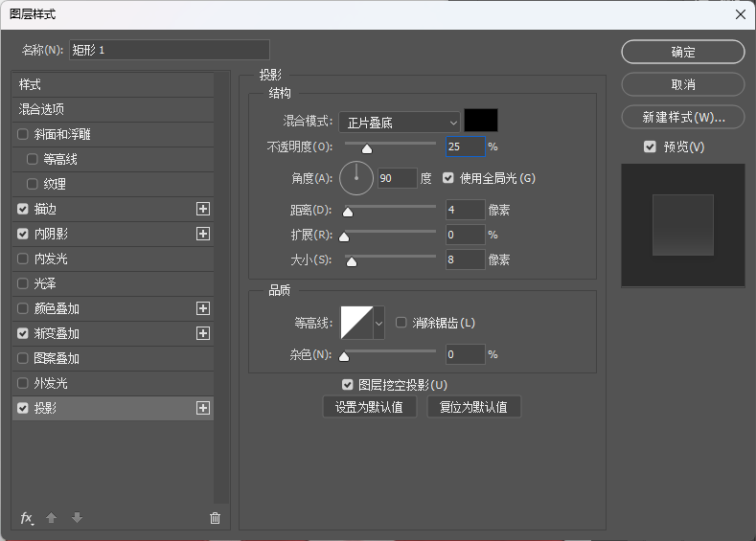Enable the 颜色叠加 checkbox
756x541 pixels.
click(x=23, y=308)
